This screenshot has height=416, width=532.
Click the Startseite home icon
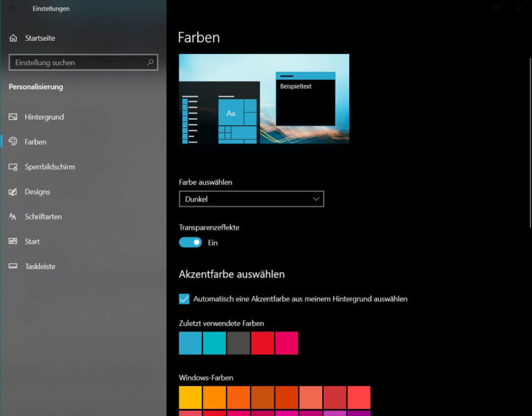pos(13,38)
